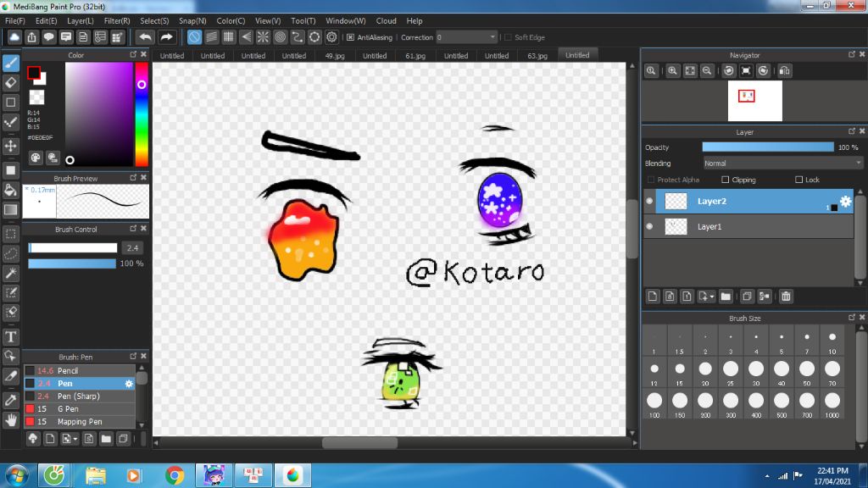Select the Pencil brush
This screenshot has height=488, width=868.
click(80, 371)
